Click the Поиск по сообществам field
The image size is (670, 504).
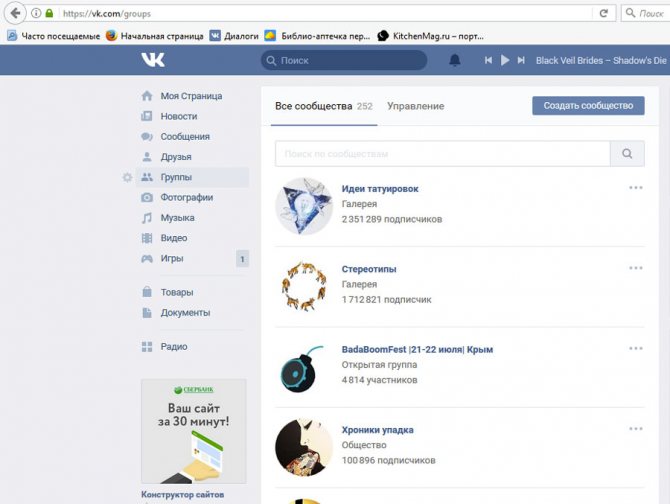coord(442,154)
